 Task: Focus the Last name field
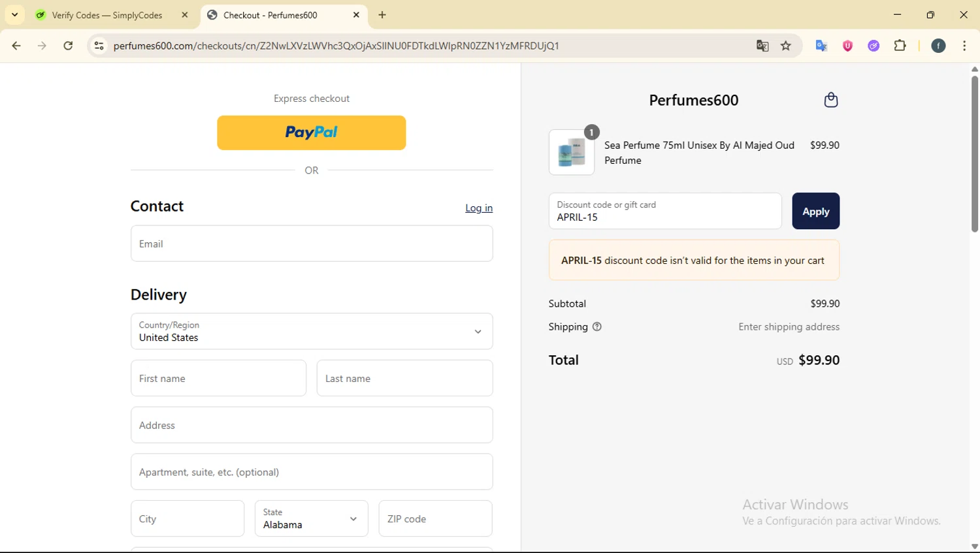(404, 378)
